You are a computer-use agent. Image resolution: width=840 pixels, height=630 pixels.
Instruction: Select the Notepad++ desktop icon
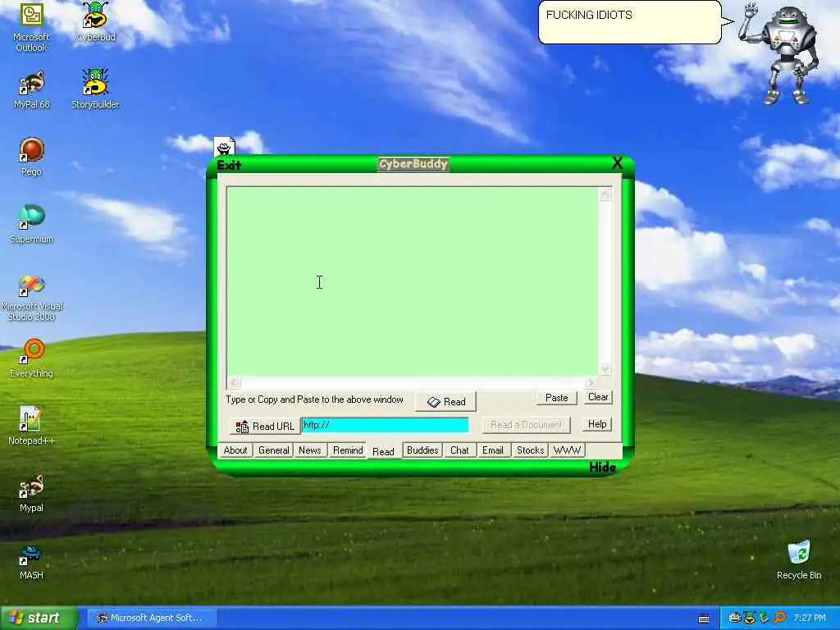pyautogui.click(x=31, y=426)
